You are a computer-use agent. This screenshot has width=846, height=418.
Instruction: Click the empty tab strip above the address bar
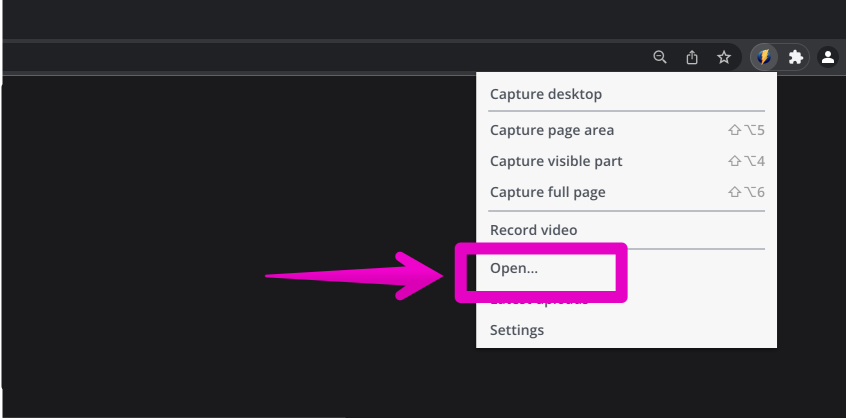coord(400,18)
